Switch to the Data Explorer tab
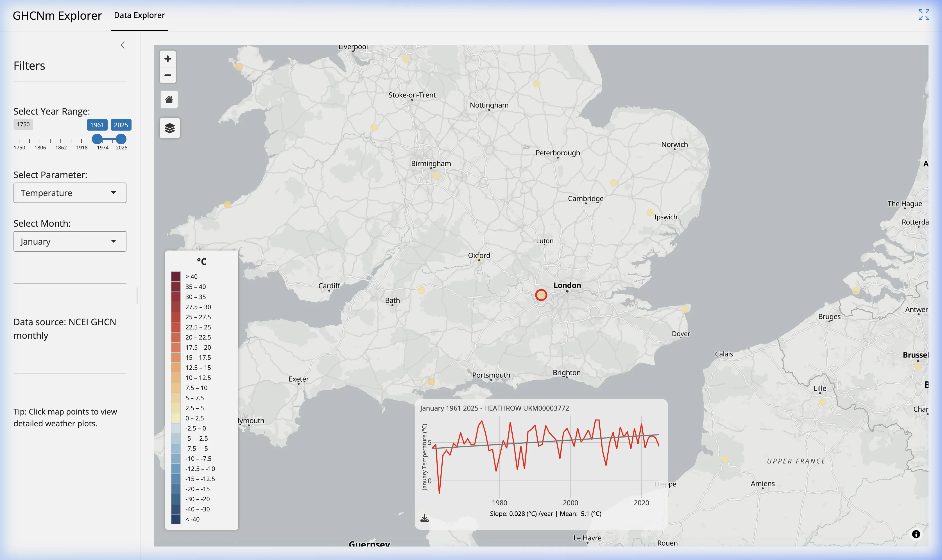Viewport: 942px width, 560px height. [x=139, y=15]
